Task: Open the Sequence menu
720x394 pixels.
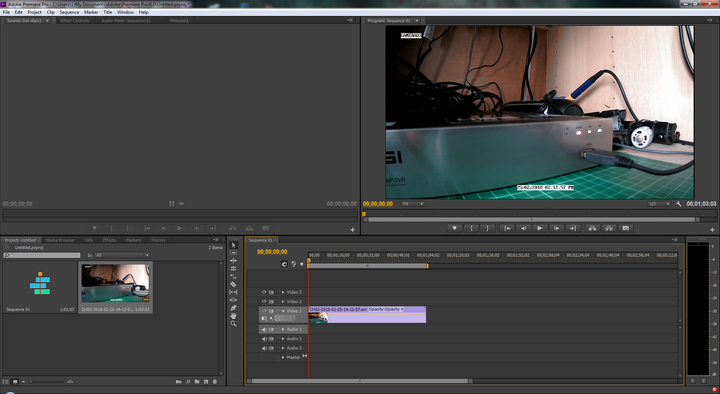Action: pos(69,12)
